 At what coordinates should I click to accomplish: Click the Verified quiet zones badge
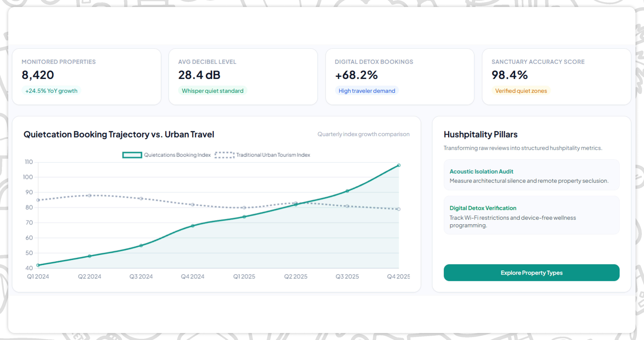coord(521,91)
